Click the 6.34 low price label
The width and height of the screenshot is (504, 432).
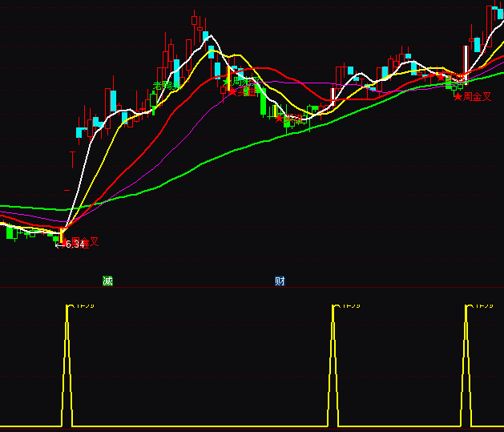click(74, 244)
